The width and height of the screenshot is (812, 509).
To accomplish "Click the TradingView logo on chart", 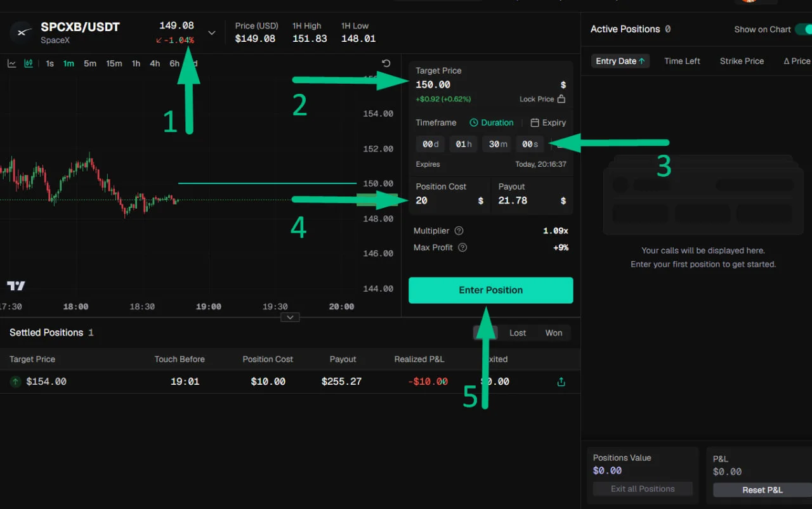I will coord(16,286).
